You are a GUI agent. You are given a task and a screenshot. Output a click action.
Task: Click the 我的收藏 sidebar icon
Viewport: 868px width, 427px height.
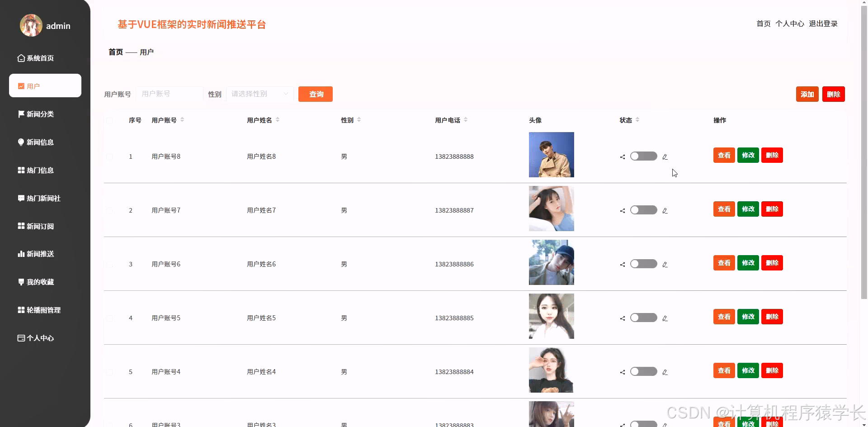pos(21,282)
